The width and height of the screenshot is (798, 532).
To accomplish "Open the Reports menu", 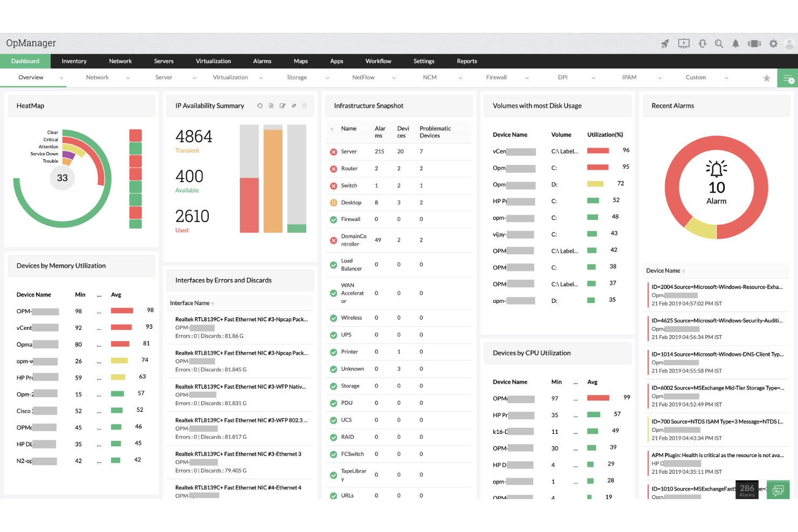I will 466,61.
